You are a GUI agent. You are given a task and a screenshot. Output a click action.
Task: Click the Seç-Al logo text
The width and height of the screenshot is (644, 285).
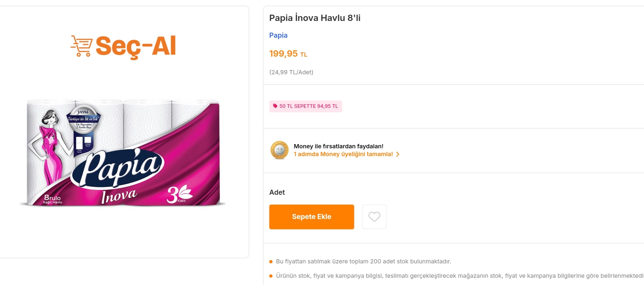coord(136,45)
